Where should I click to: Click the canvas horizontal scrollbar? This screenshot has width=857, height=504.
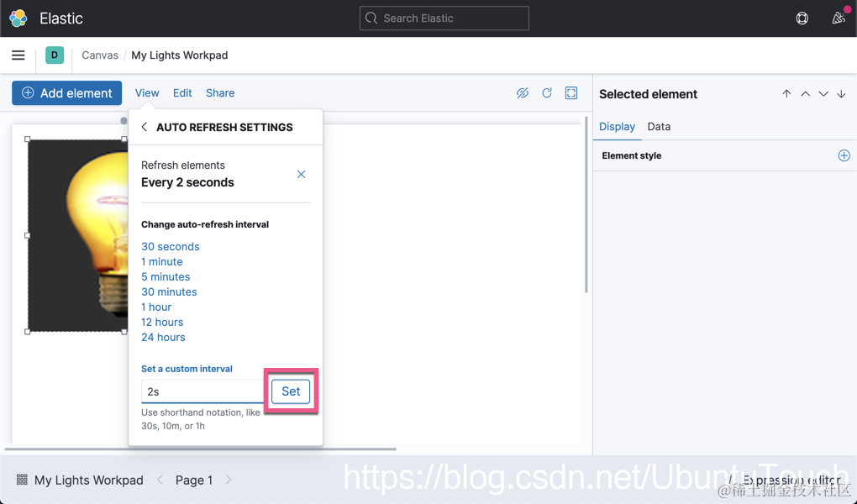201,449
